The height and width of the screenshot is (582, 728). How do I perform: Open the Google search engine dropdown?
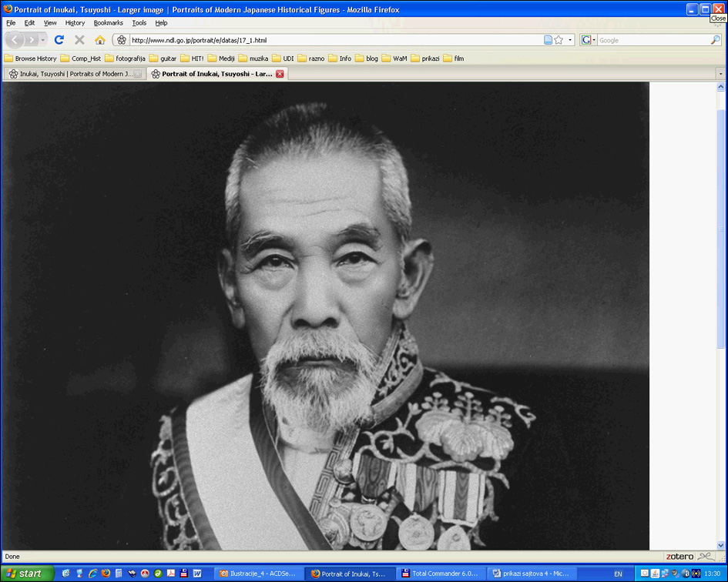coord(589,40)
